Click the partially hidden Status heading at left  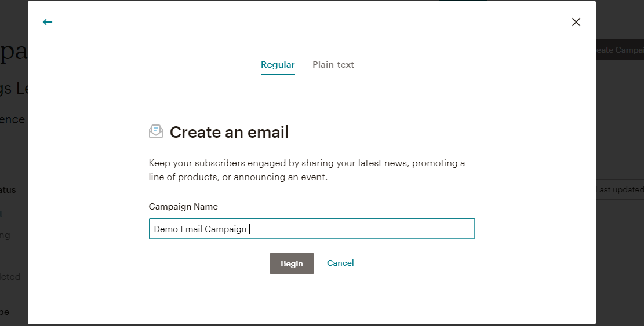point(8,190)
